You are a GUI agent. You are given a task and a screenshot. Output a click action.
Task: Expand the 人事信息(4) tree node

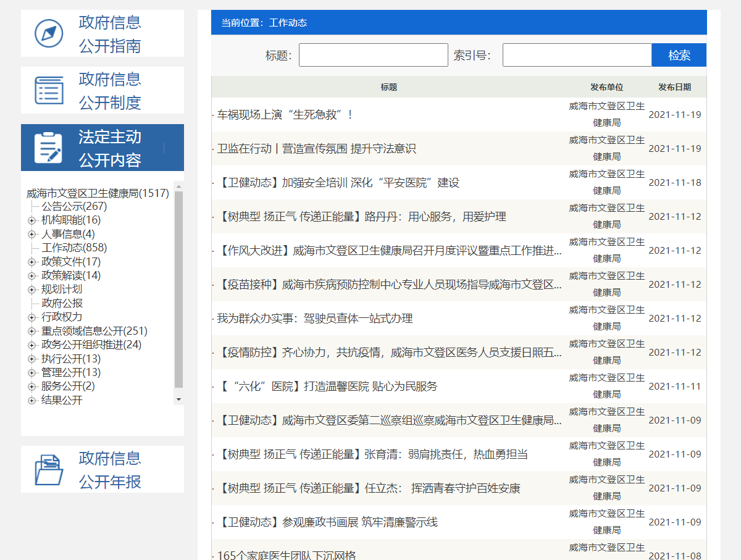32,235
